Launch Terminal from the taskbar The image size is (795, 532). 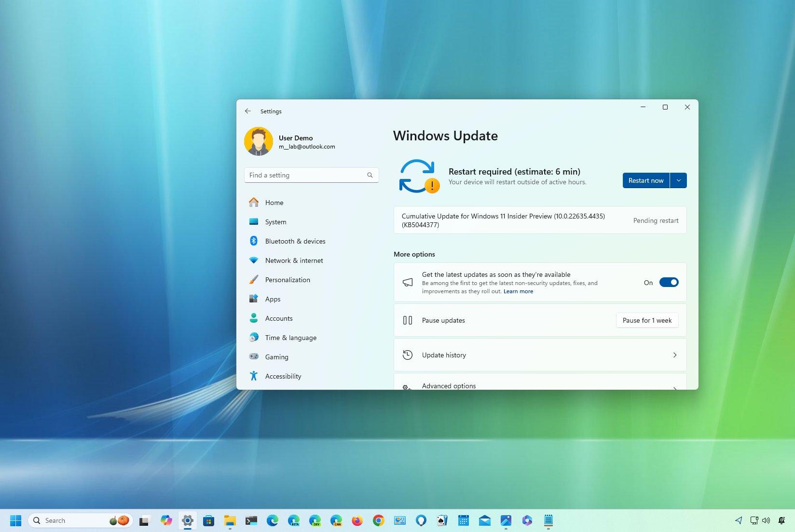(251, 520)
